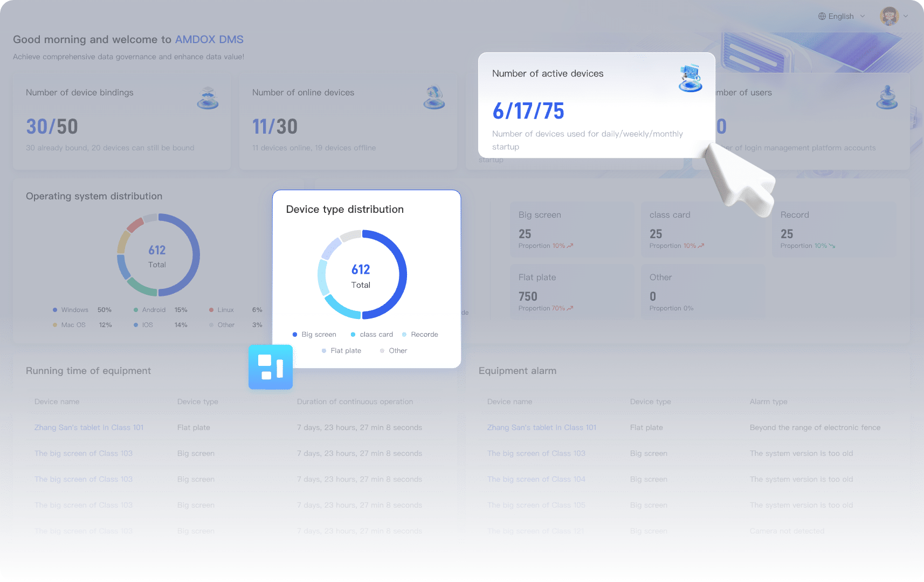Click the Number of online devices icon
The image size is (924, 582).
pyautogui.click(x=433, y=97)
